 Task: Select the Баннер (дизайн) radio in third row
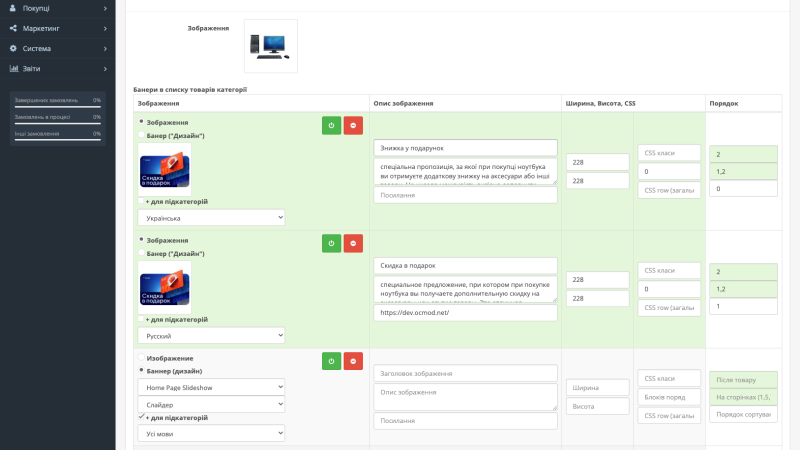[141, 370]
